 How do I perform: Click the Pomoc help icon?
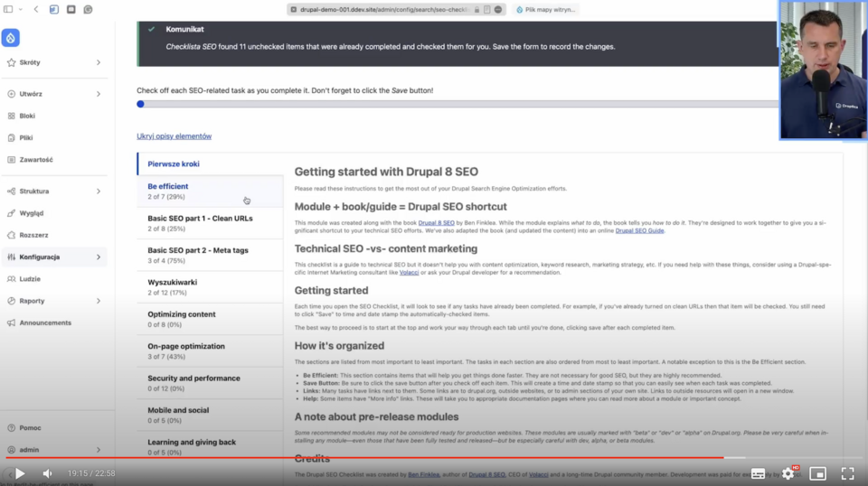[11, 428]
